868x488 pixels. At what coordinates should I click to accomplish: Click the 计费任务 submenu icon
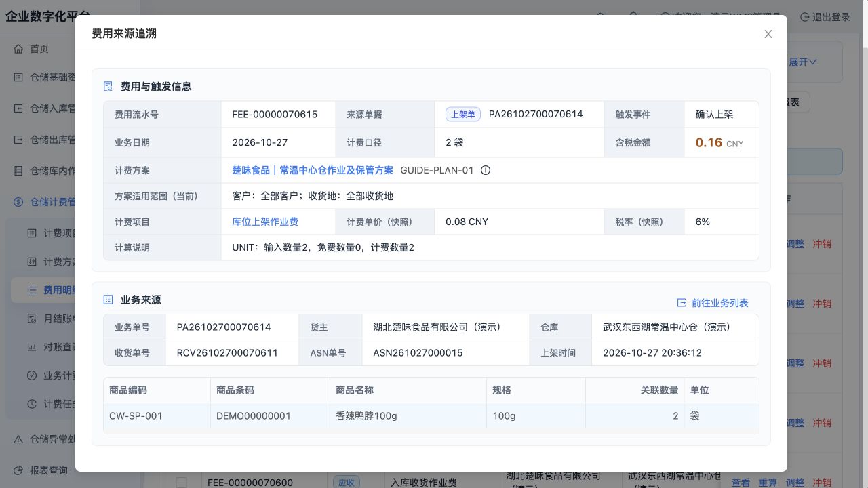pos(32,404)
